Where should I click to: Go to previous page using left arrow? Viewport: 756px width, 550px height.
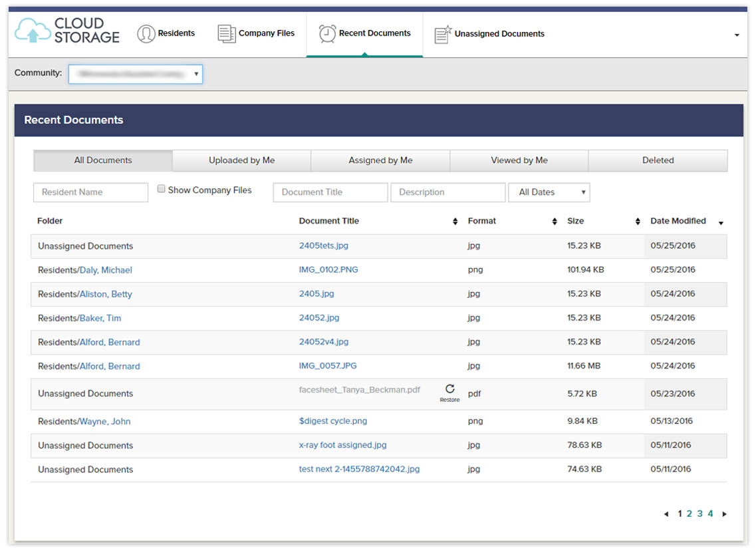click(x=666, y=514)
